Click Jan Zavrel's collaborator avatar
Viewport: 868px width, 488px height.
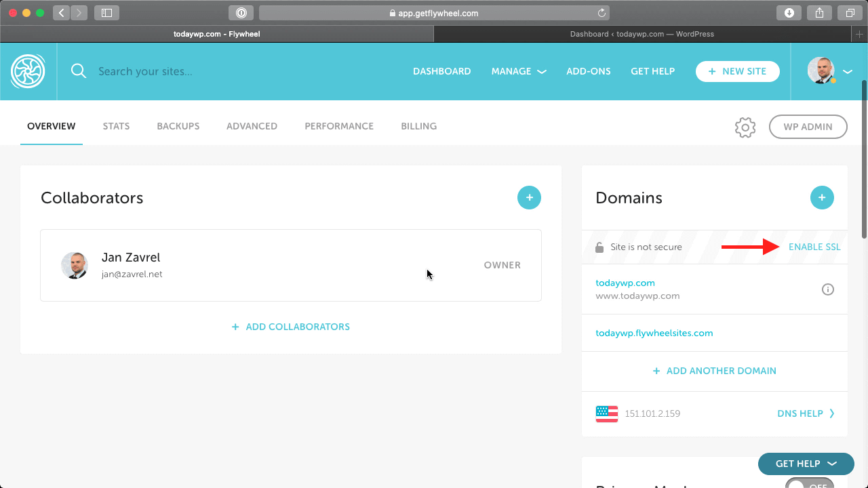[74, 266]
